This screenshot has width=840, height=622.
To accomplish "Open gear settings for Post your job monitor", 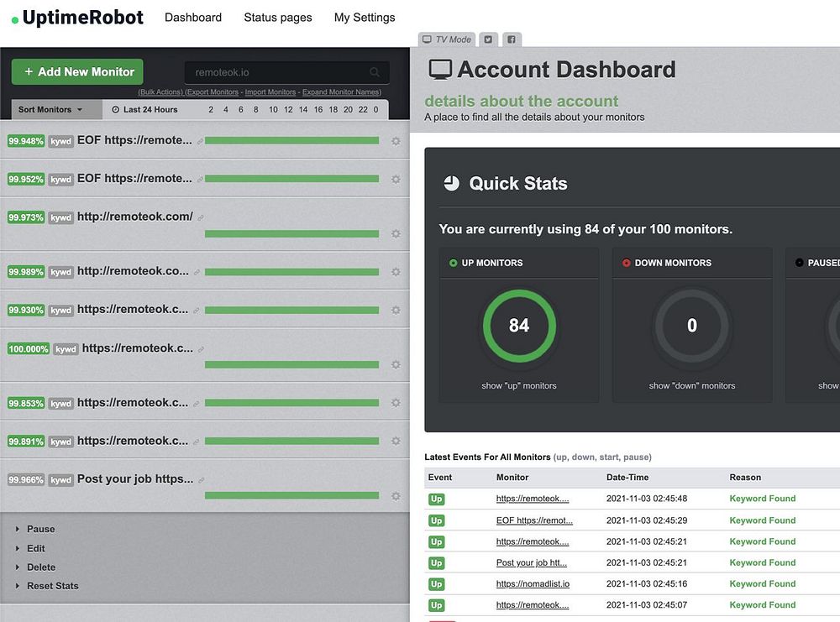I will pyautogui.click(x=396, y=496).
